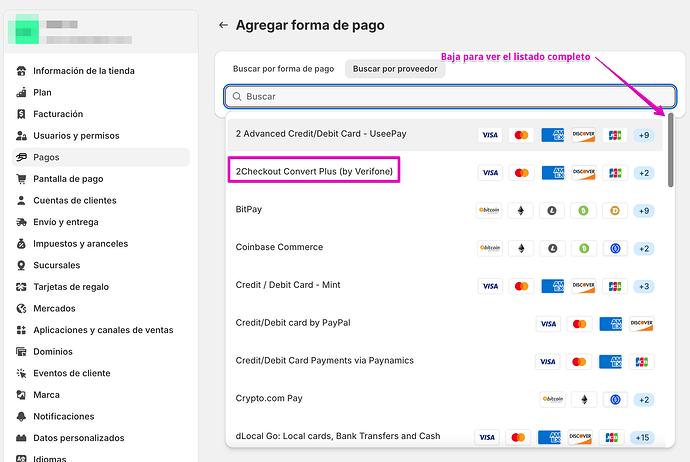690x462 pixels.
Task: Click the Aplicaciones y canales de ventas icon
Action: pos(21,330)
